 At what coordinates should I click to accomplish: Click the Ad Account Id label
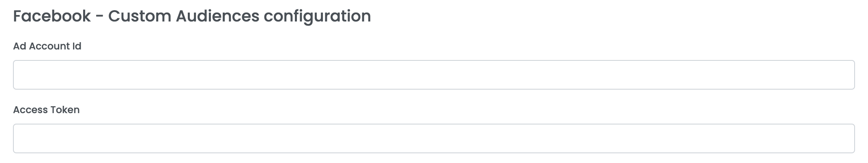click(x=47, y=46)
